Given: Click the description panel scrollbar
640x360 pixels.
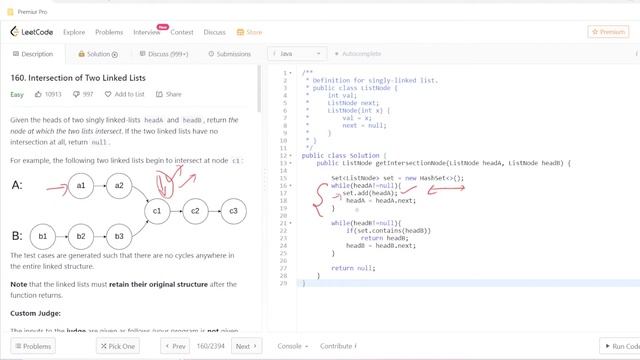Looking at the screenshot, I should click(x=259, y=88).
